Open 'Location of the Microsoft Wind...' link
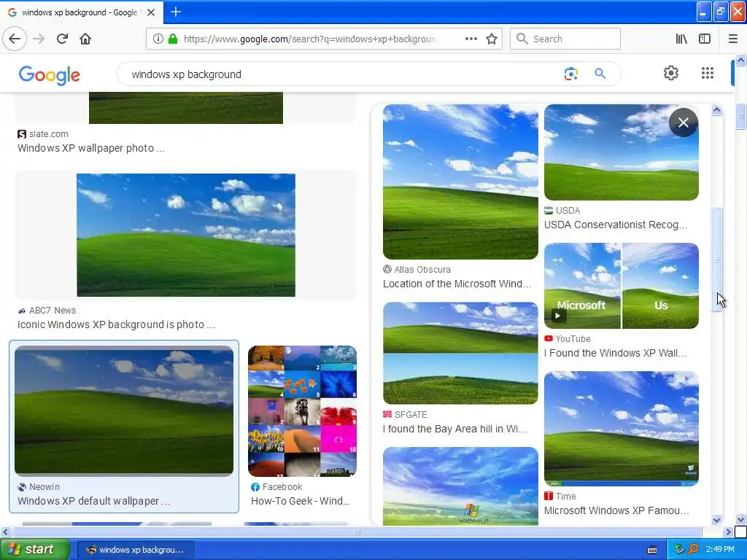Screen dimensions: 747x560 click(457, 284)
